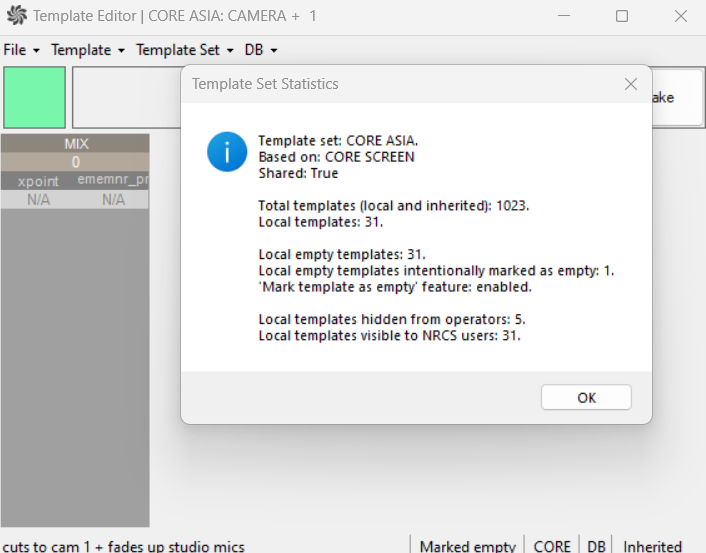Screen dimensions: 706x553
Task: Click the OK button in the dialog
Action: (x=586, y=397)
